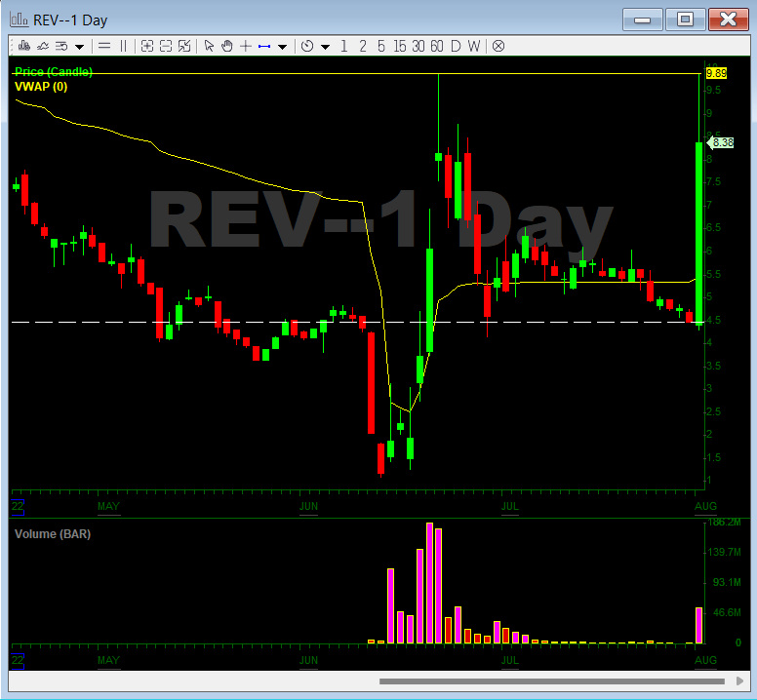Select the line chart style icon

pos(43,47)
